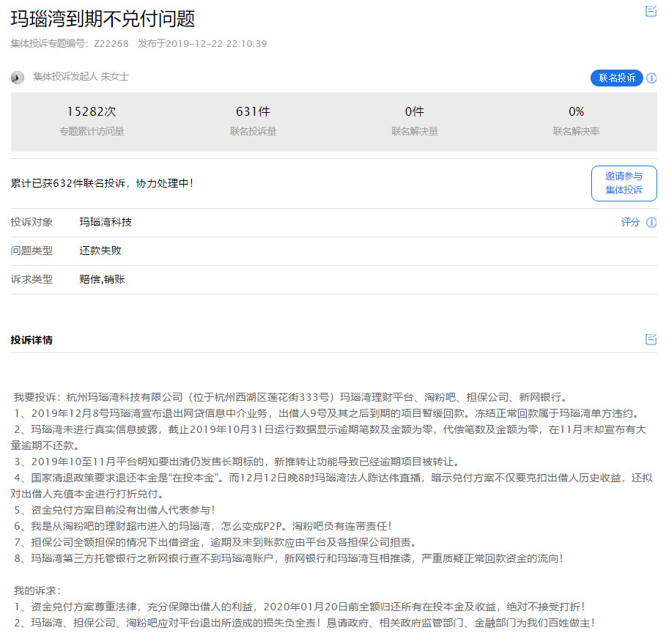Click the 问题类型 row label
666x644 pixels.
[32, 251]
